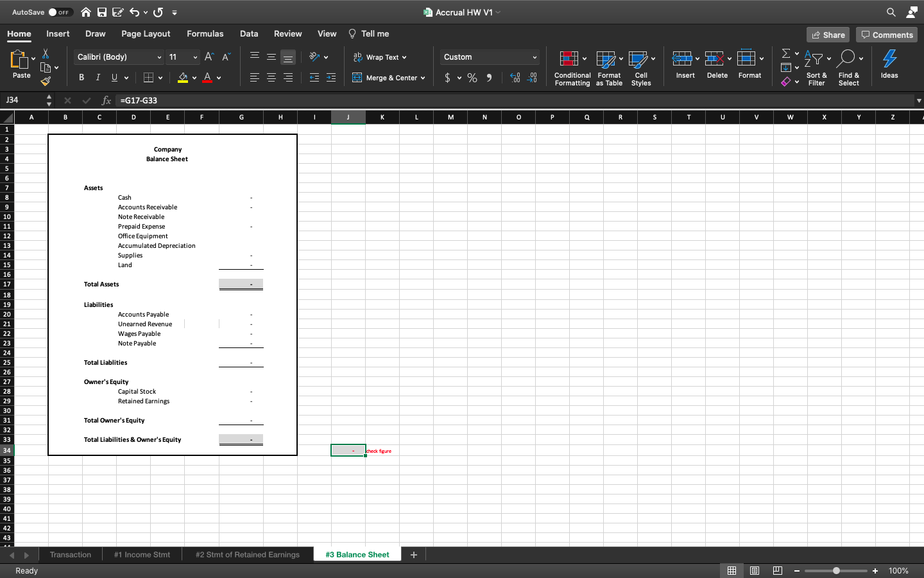Viewport: 924px width, 578px height.
Task: Click the Paste clipboard icon
Action: 19,60
